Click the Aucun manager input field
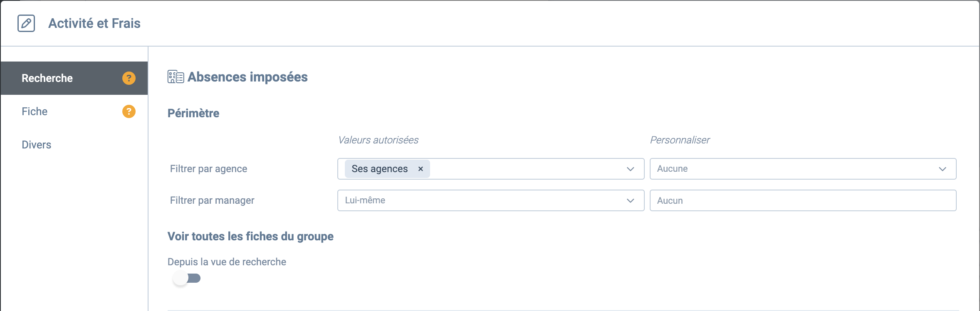Image resolution: width=980 pixels, height=311 pixels. [803, 200]
